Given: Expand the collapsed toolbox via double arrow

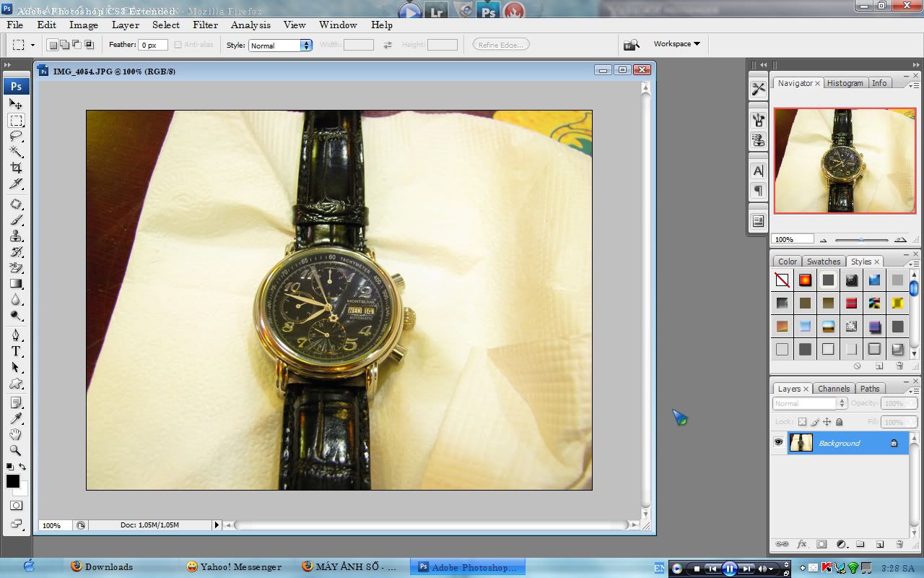Looking at the screenshot, I should pos(8,65).
